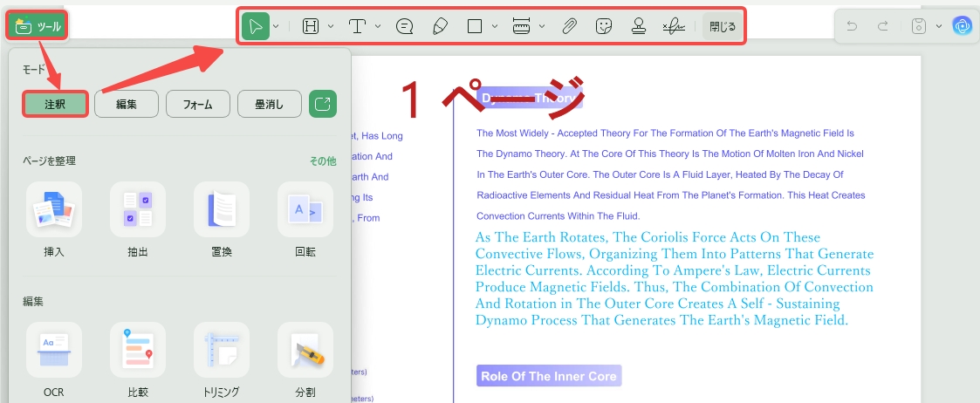Launch the OCR tool
This screenshot has height=403, width=980.
(x=54, y=350)
